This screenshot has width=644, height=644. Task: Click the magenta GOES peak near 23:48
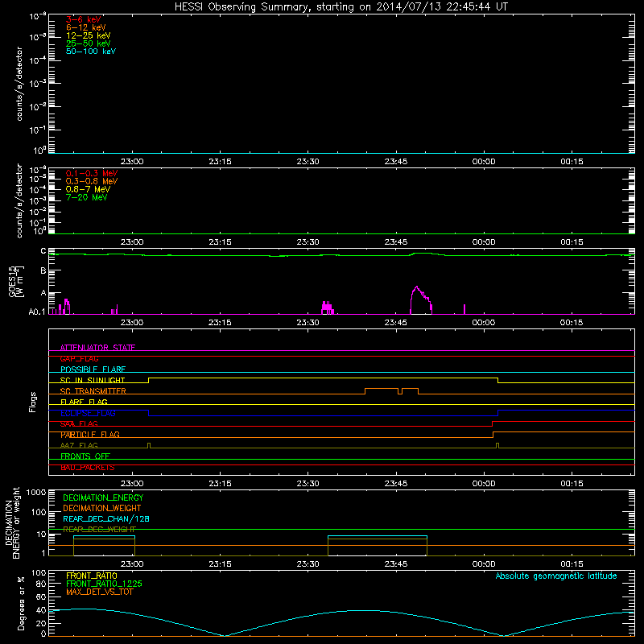417,287
